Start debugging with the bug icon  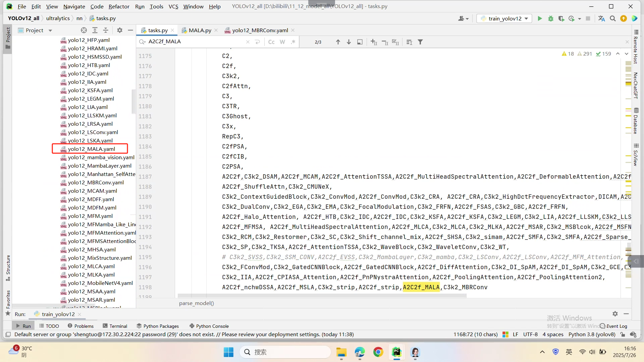[x=550, y=18]
